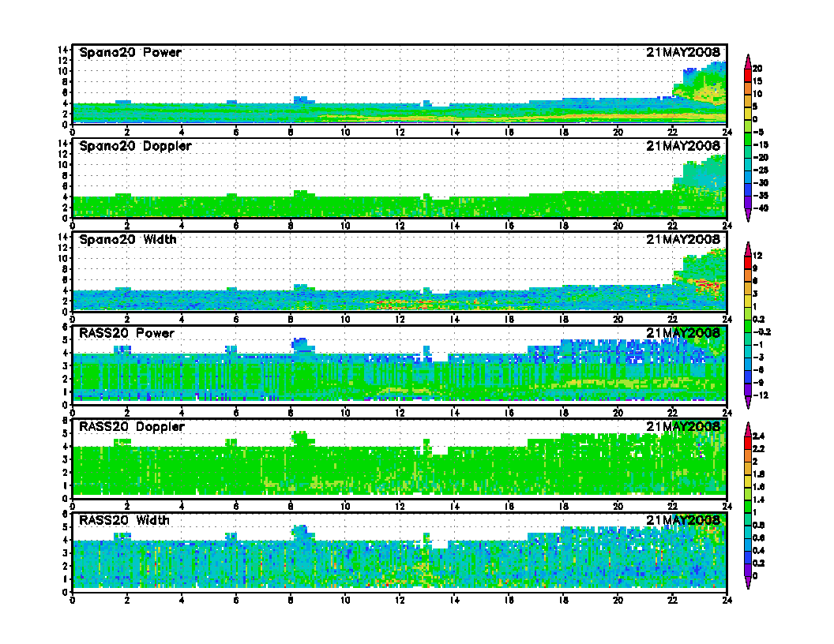
Task: Click the '-40' label on the top colorbar
Action: click(761, 208)
